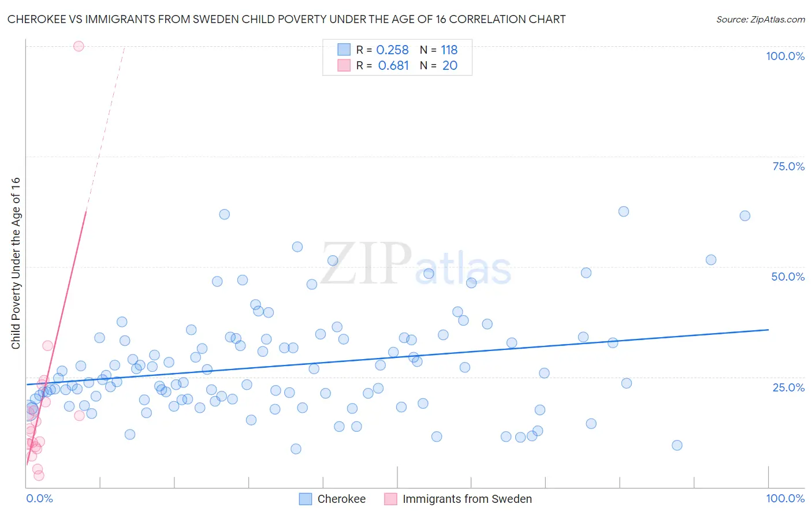Click the Immigrants from Sweden pink legend swatch
This screenshot has width=812, height=515.
point(391,499)
